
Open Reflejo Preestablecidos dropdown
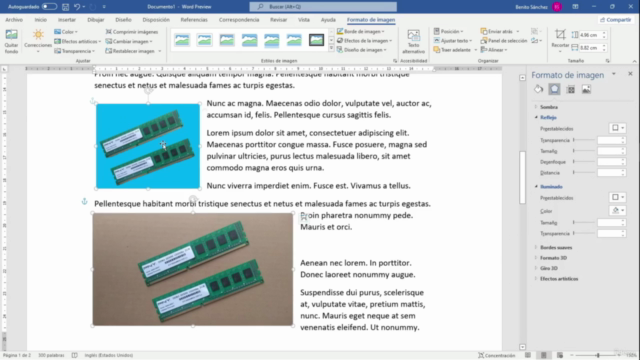click(617, 128)
